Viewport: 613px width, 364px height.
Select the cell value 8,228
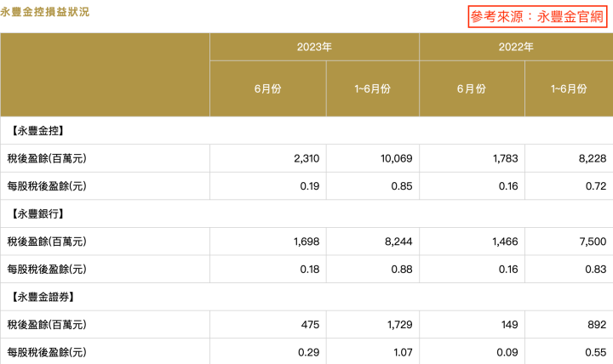[593, 158]
